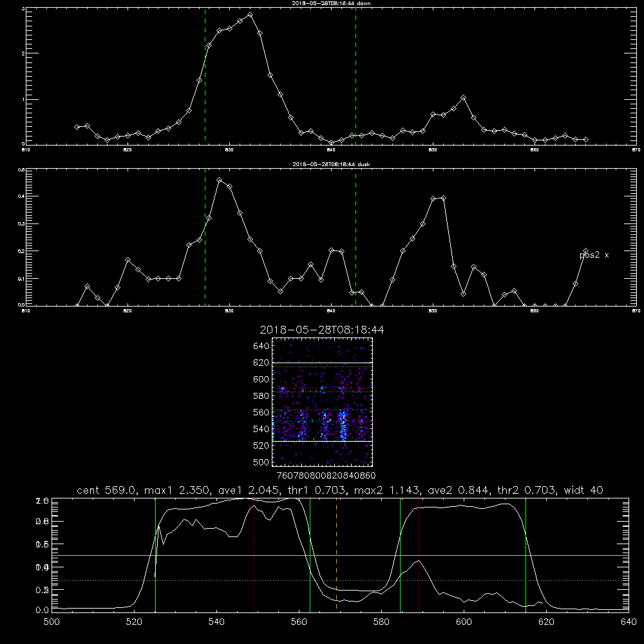The width and height of the screenshot is (644, 644).
Task: Select the highest peak marker in dawn plot
Action: tap(250, 15)
